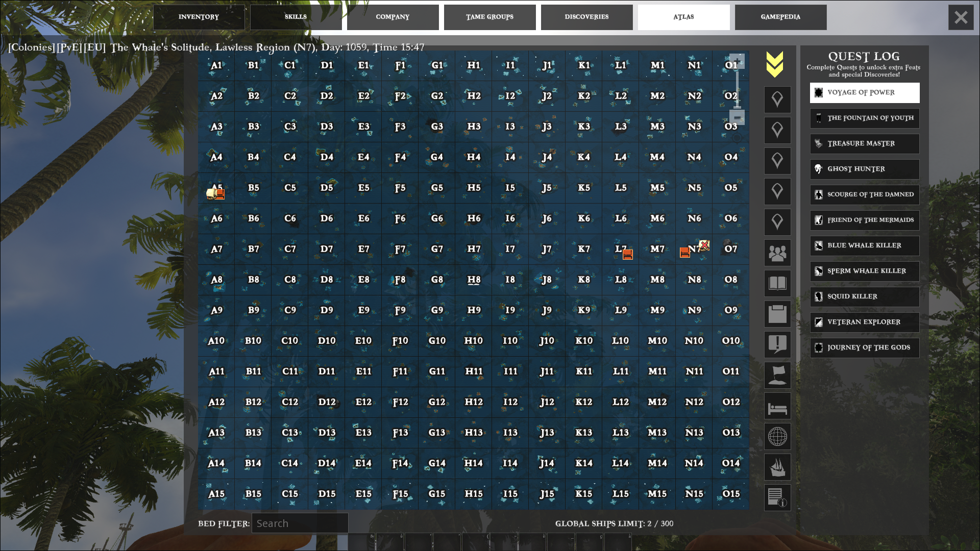Select the Squid Killer quest

pos(865,297)
